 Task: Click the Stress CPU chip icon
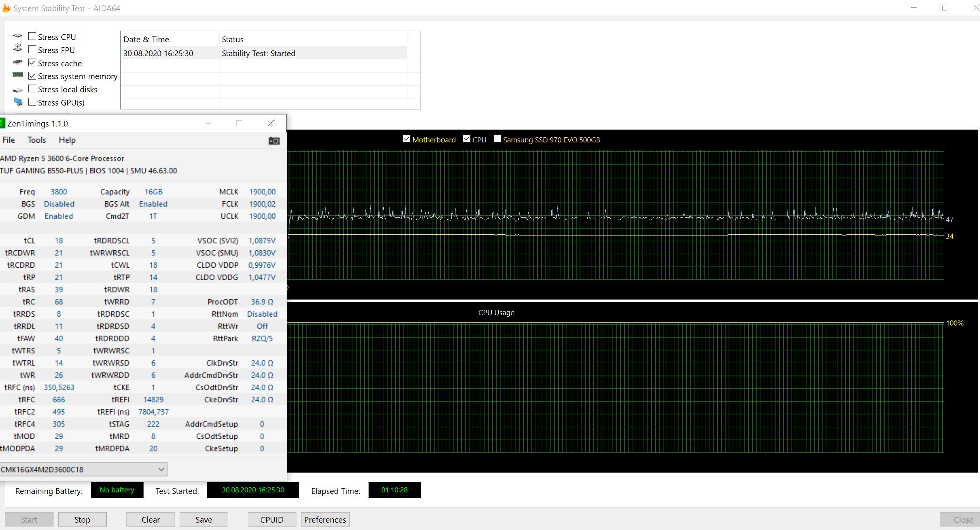(17, 36)
